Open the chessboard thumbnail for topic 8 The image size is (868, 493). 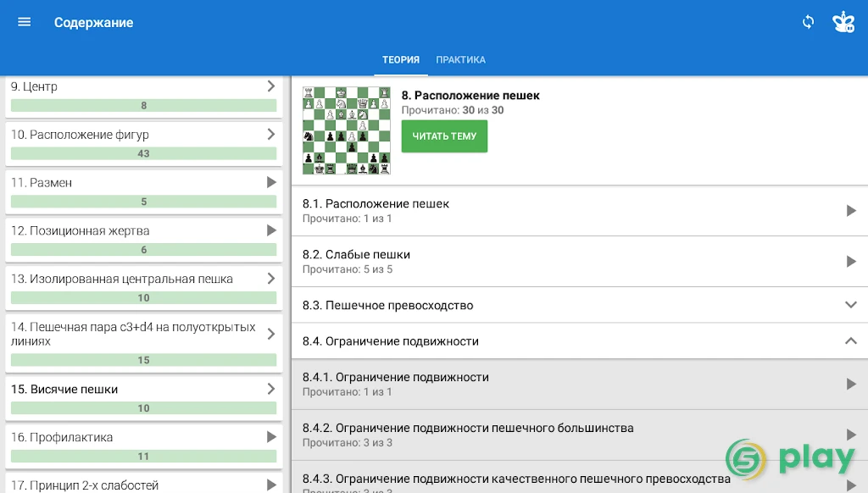pyautogui.click(x=347, y=130)
